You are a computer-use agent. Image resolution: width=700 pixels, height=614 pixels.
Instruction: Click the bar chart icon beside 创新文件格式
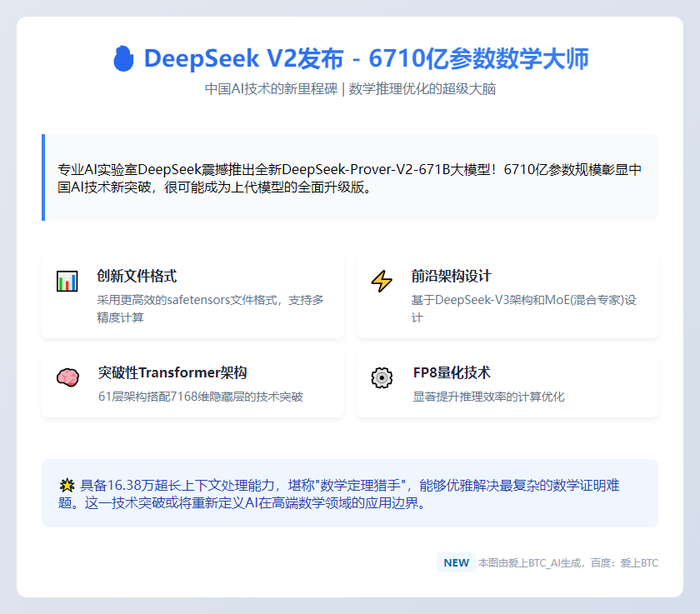pyautogui.click(x=67, y=281)
